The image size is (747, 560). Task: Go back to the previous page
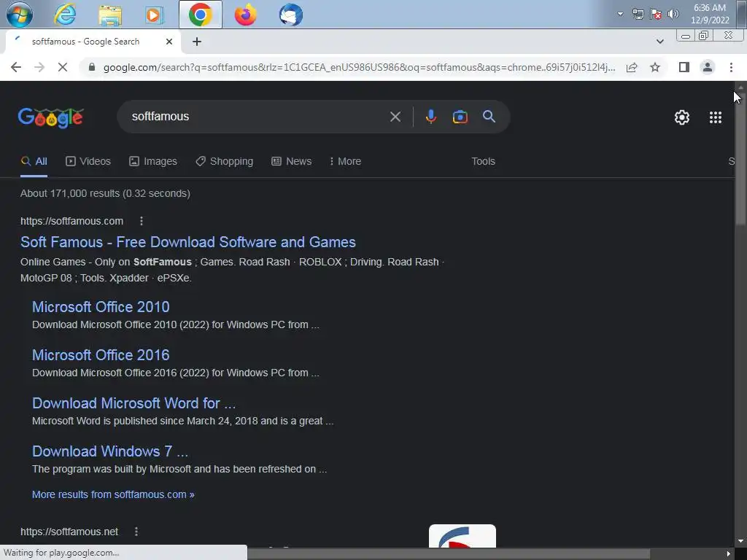tap(16, 67)
